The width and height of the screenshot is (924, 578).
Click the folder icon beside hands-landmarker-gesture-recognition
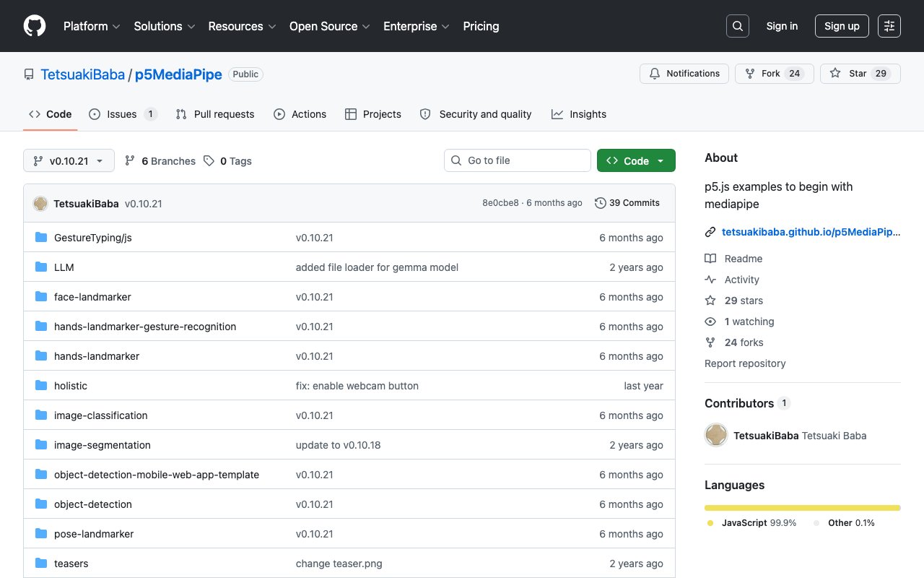pyautogui.click(x=41, y=327)
